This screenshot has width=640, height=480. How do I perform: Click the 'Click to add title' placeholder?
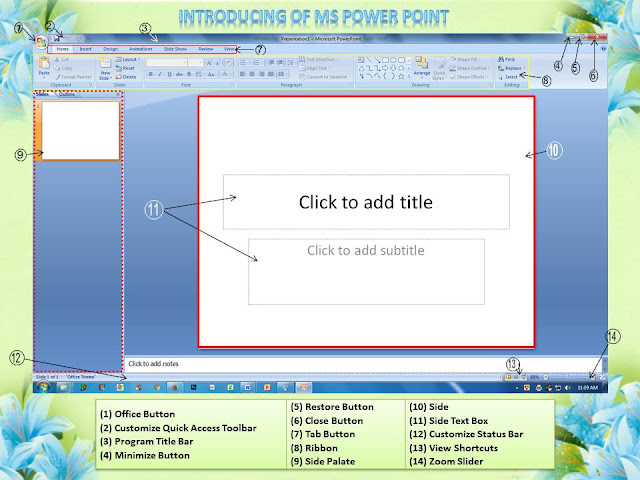pos(366,202)
